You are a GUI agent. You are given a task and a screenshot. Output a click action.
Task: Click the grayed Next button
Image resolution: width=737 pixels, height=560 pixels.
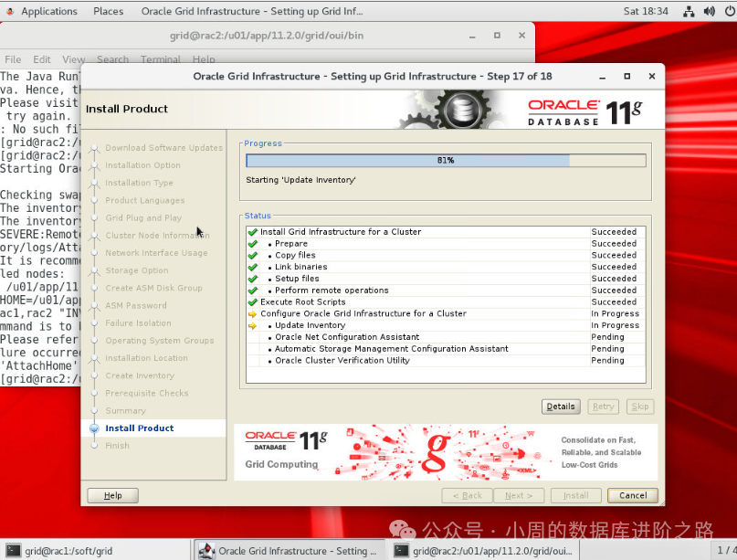tap(519, 495)
